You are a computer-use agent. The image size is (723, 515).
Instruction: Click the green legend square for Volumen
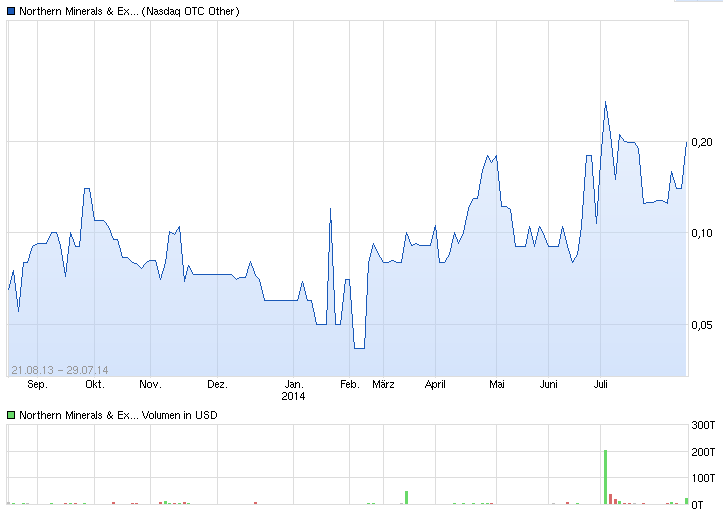(x=11, y=415)
